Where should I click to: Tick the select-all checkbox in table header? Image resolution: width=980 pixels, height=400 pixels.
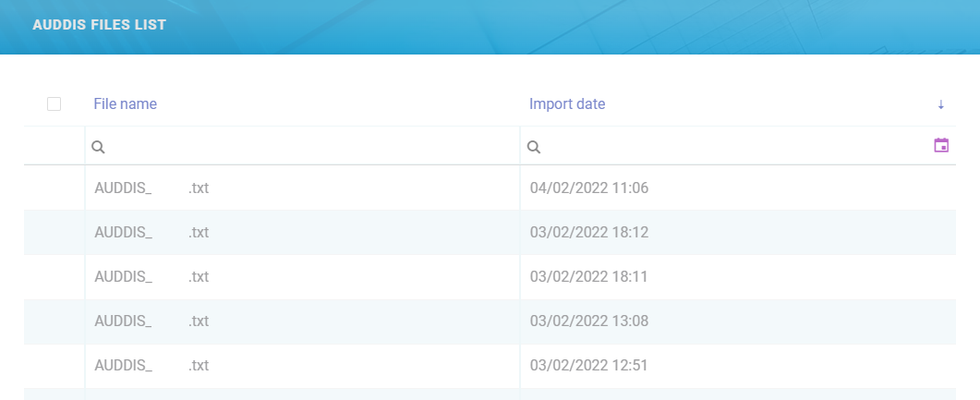click(54, 104)
